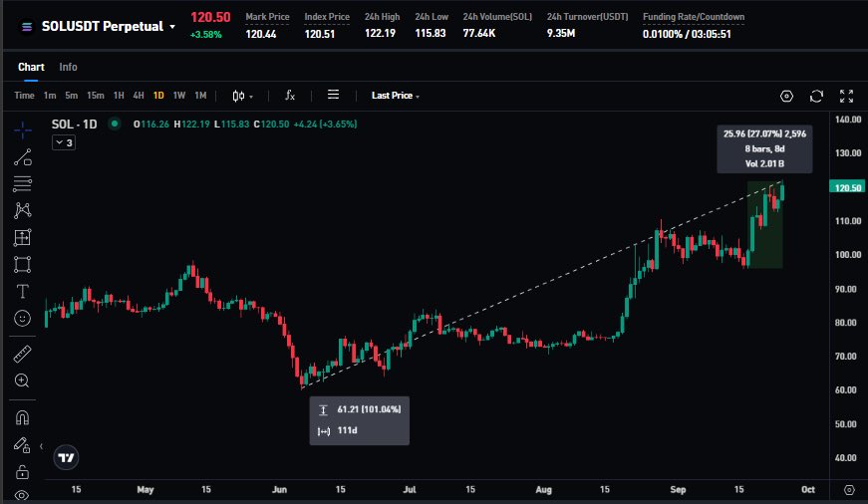868x504 pixels.
Task: Toggle the magnet snap mode
Action: click(x=23, y=417)
